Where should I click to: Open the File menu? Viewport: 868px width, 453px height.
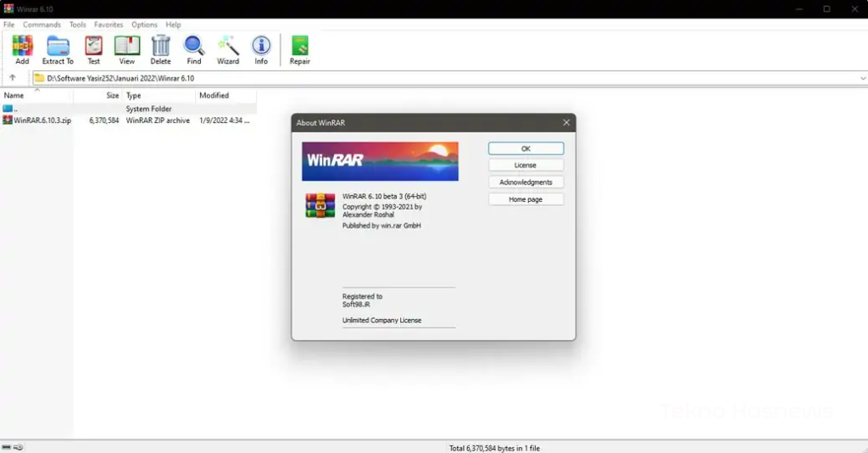tap(8, 25)
